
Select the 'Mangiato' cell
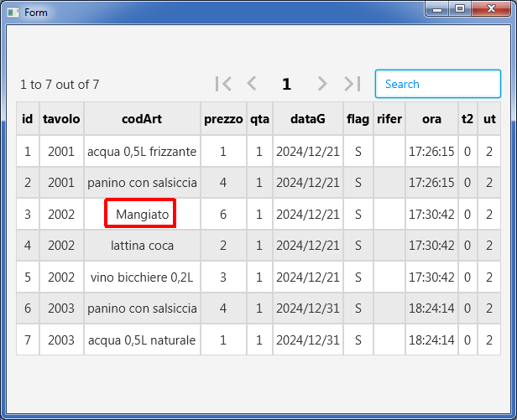click(142, 214)
